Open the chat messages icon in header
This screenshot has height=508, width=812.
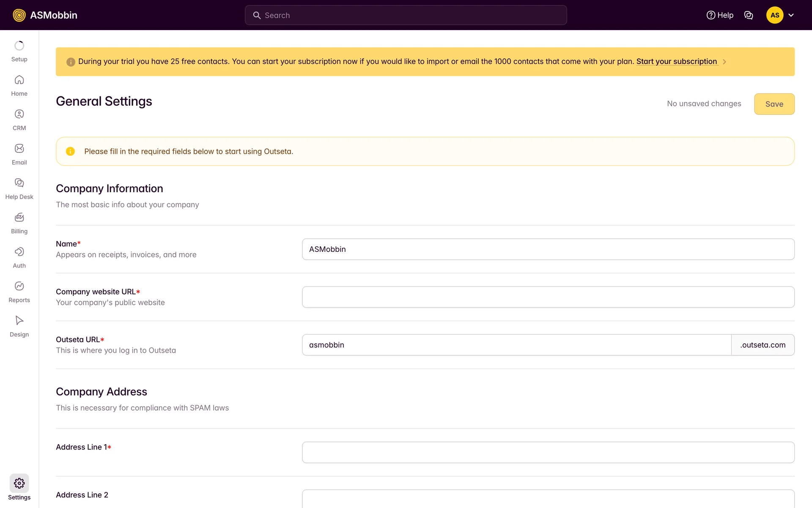pos(749,15)
